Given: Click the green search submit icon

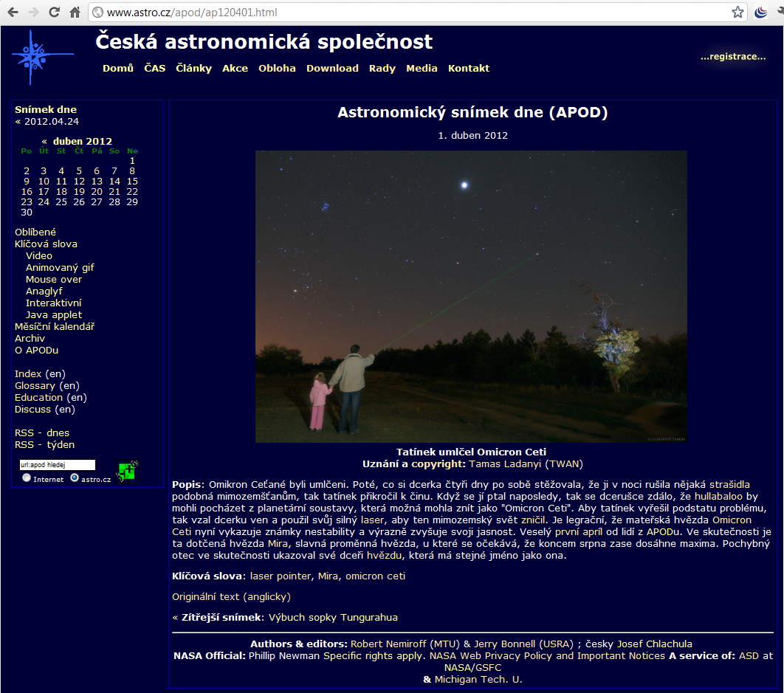Looking at the screenshot, I should coord(128,471).
